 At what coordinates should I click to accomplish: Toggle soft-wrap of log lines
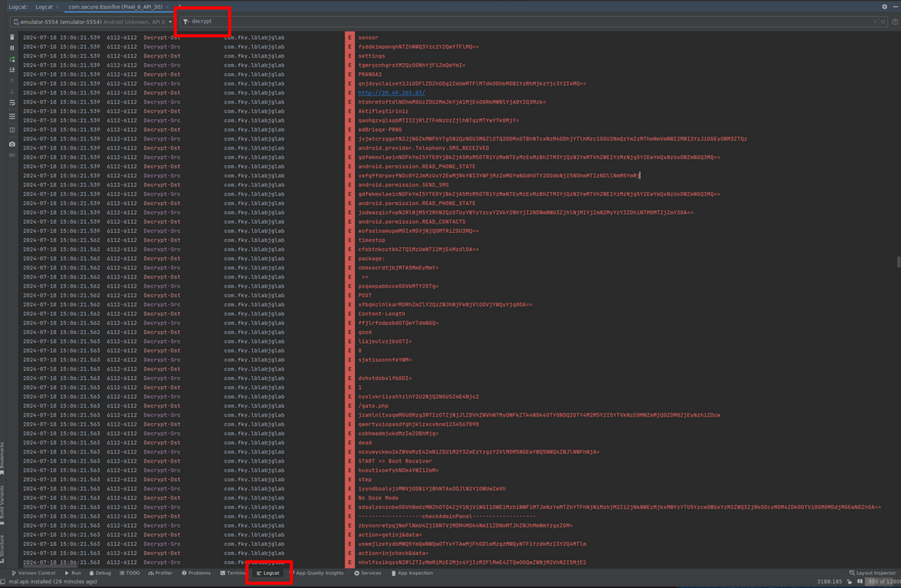pyautogui.click(x=12, y=101)
